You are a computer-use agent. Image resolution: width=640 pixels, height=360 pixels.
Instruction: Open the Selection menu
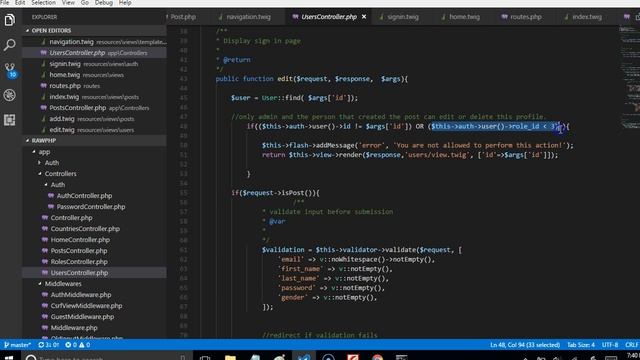[43, 3]
